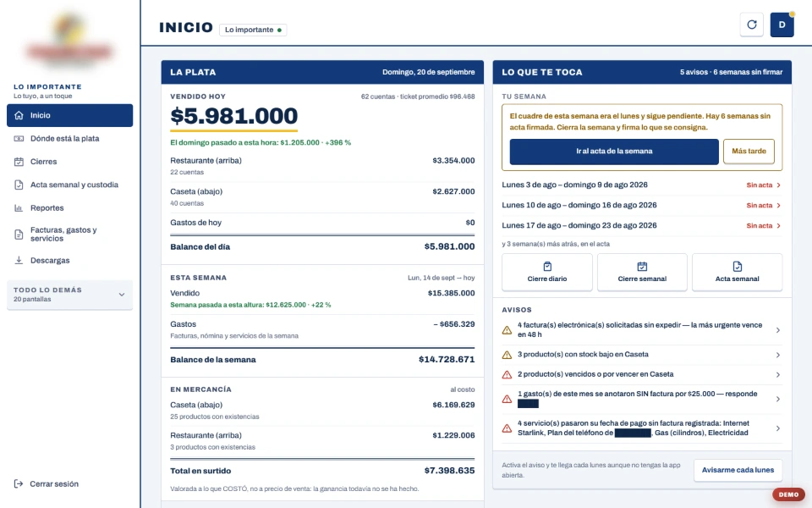Click the cash icon for Dónde está la plata
Screen dimensions: 812x508
click(x=19, y=138)
